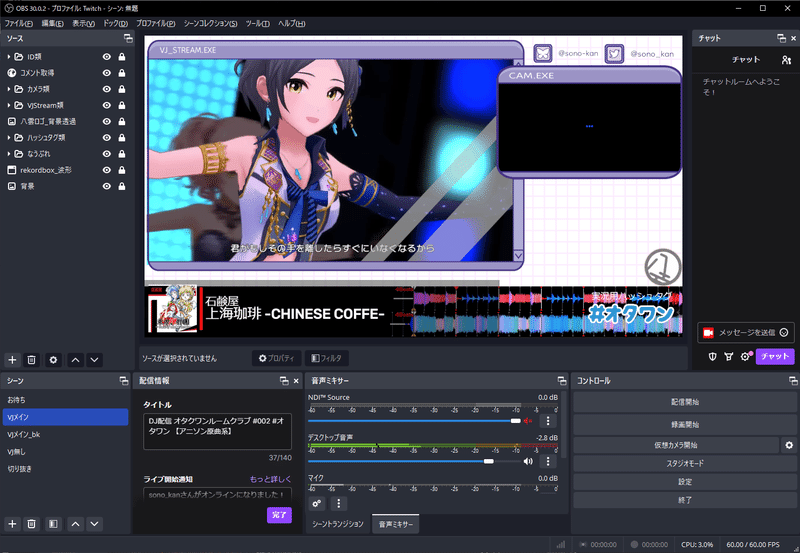Viewport: 800px width, 553px height.
Task: Select the VJ無し scene
Action: click(65, 451)
